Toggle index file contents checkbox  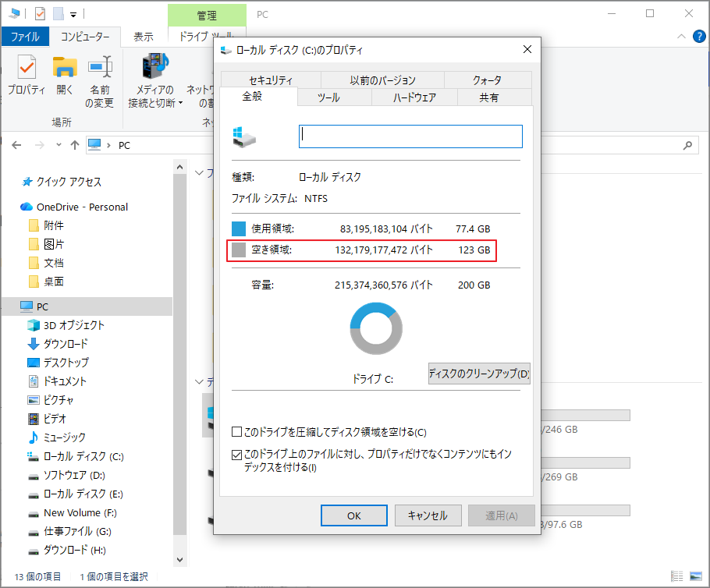236,455
